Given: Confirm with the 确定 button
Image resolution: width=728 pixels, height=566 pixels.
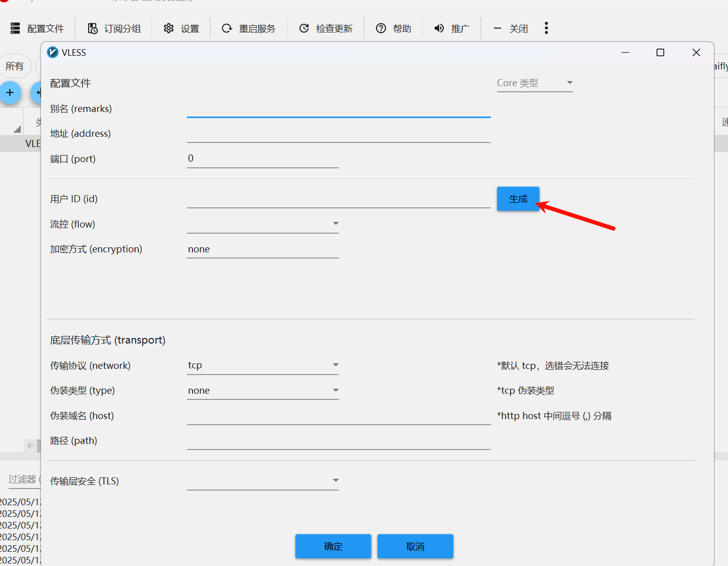Looking at the screenshot, I should click(333, 546).
